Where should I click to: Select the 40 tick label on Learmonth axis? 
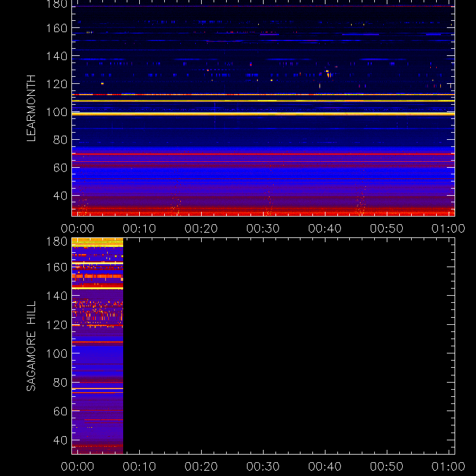tap(60, 196)
